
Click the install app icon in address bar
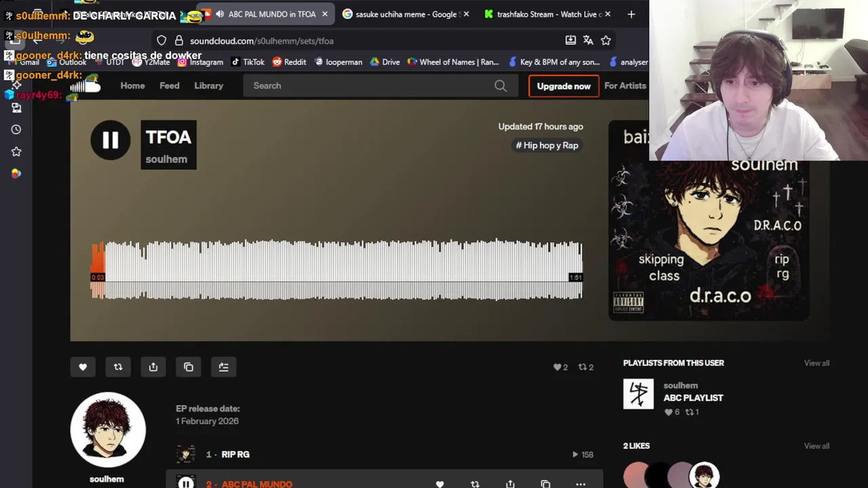[571, 41]
